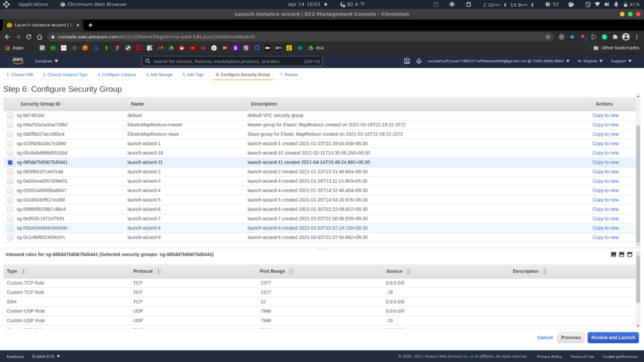Maximize the inbound rules panel
This screenshot has height=362, width=644.
click(x=630, y=255)
